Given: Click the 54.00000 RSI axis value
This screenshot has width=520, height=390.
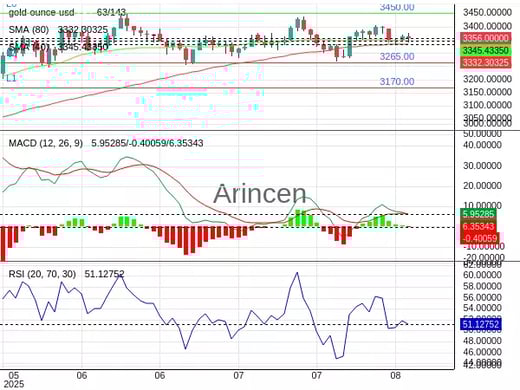Looking at the screenshot, I should 482,308.
